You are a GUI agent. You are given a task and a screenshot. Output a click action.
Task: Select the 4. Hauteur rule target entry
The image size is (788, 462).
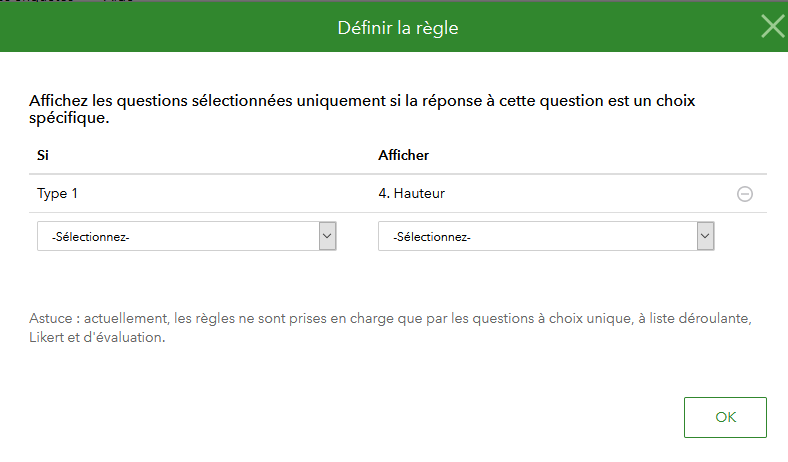point(412,194)
